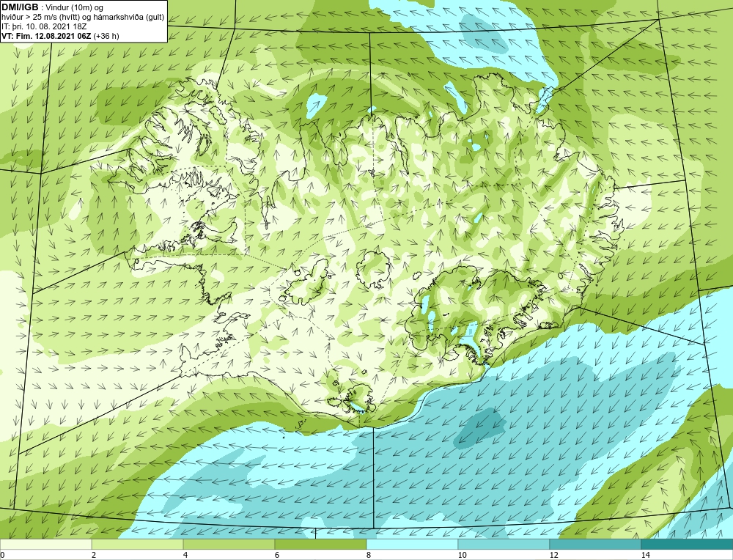The width and height of the screenshot is (733, 560).
Task: Click the legend scale label "12"
Action: tap(554, 555)
